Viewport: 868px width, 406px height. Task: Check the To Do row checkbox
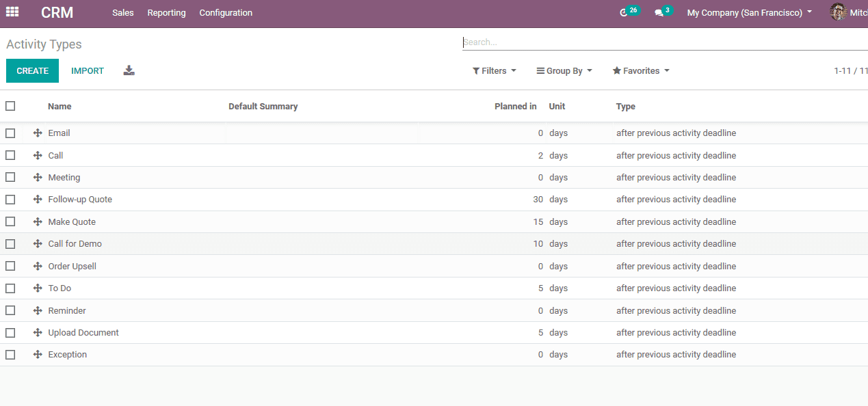[x=10, y=288]
